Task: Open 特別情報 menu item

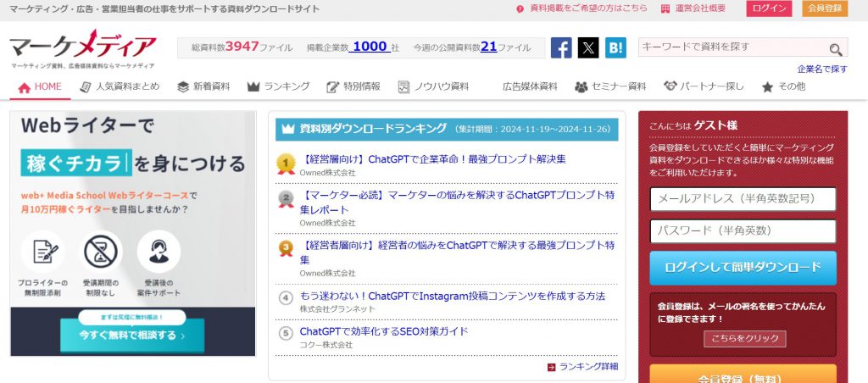Action: click(x=353, y=87)
